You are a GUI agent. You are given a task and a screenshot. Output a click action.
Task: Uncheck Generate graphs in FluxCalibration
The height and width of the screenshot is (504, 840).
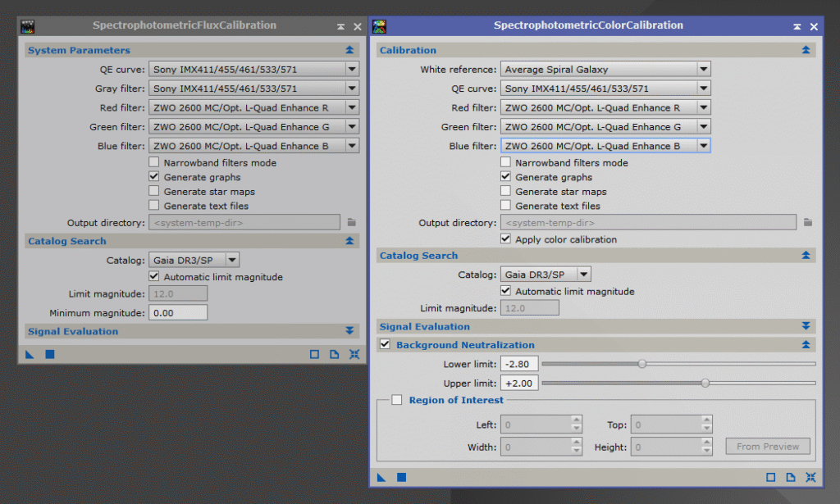tap(153, 176)
